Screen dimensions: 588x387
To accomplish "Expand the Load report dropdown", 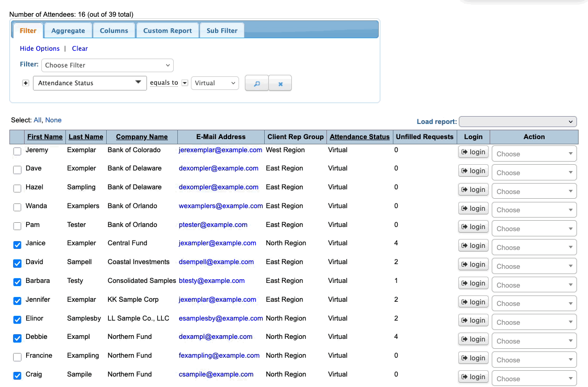I will (517, 122).
